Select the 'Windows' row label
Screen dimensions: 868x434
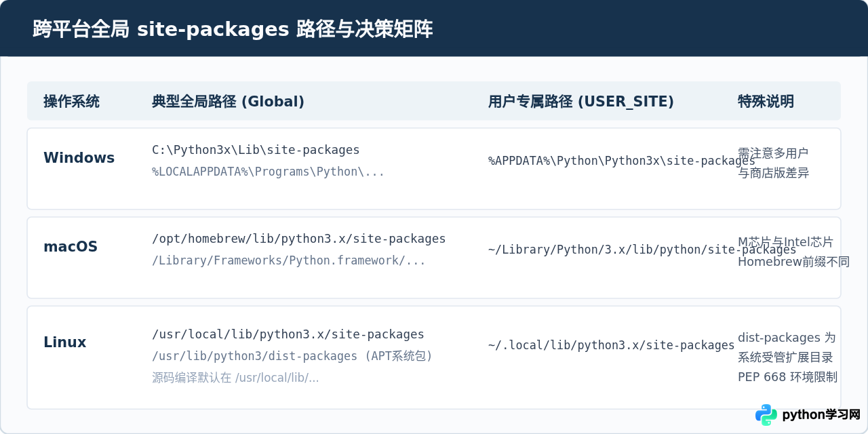tap(79, 158)
